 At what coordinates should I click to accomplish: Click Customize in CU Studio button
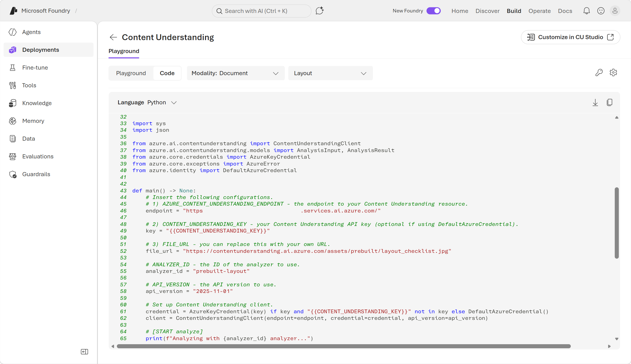[571, 37]
